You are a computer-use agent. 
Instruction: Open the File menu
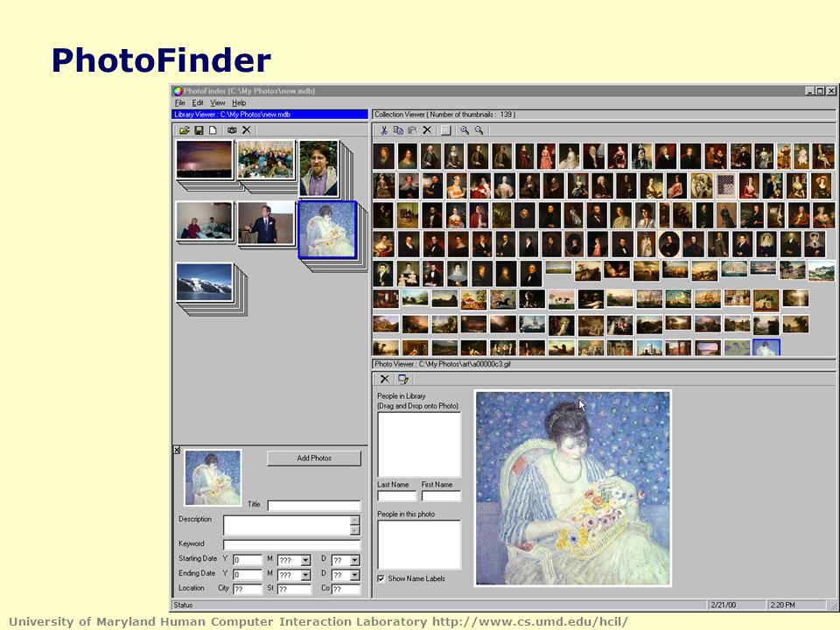(x=180, y=103)
